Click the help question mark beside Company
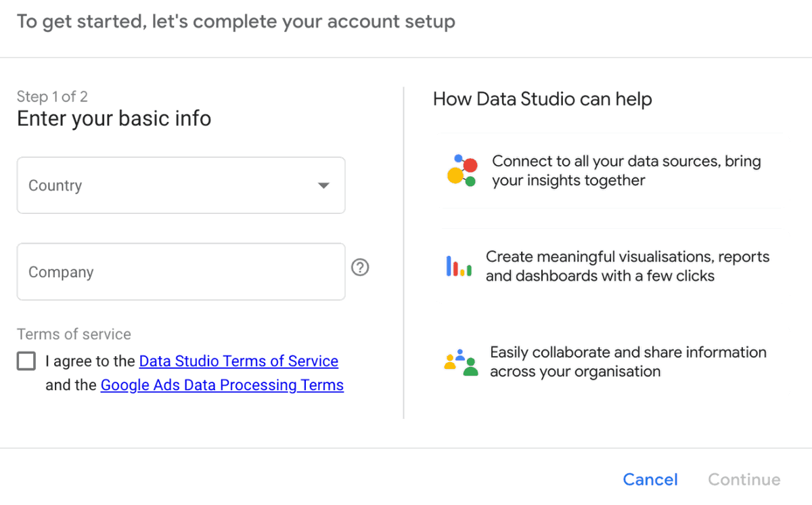812x505 pixels. coord(361,268)
